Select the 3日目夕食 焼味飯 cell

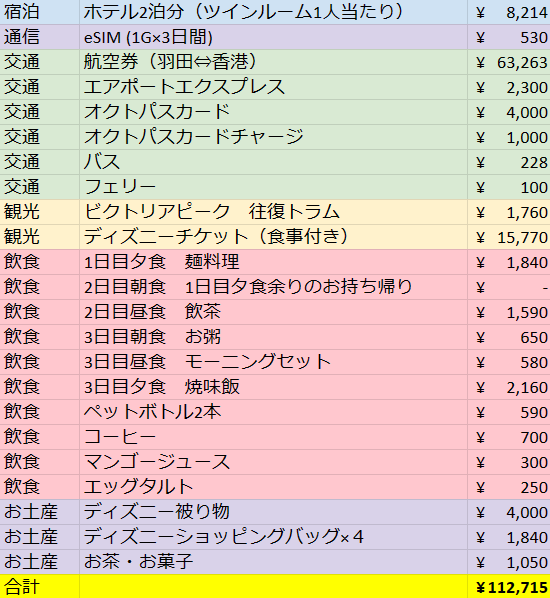(x=273, y=387)
